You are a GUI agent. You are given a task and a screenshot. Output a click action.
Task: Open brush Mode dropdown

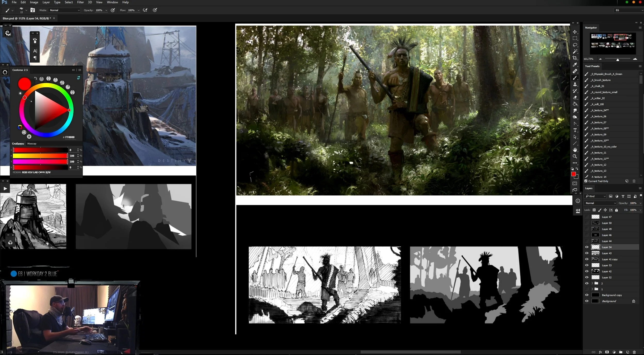pos(64,10)
